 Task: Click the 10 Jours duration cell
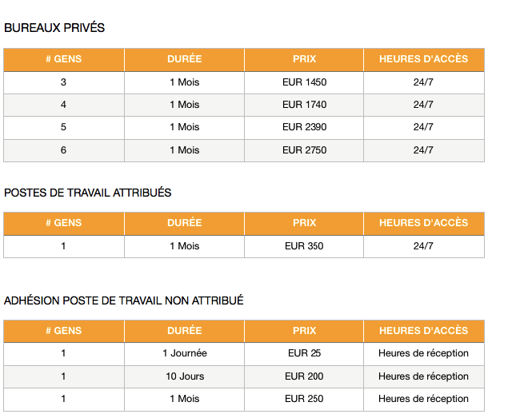(x=184, y=376)
